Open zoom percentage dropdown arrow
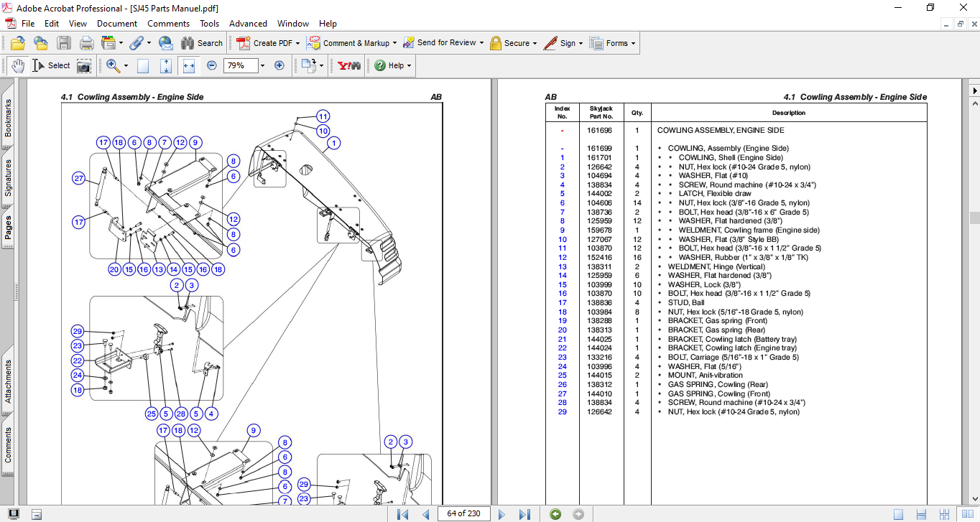Screen dimensions: 980x522 [x=262, y=65]
